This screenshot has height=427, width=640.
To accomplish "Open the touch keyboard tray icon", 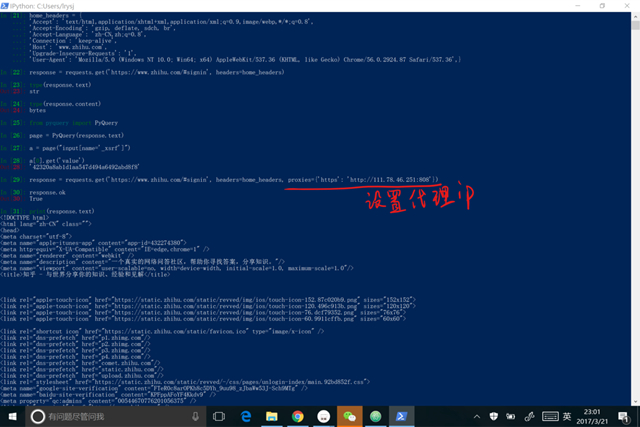I will tap(550, 416).
